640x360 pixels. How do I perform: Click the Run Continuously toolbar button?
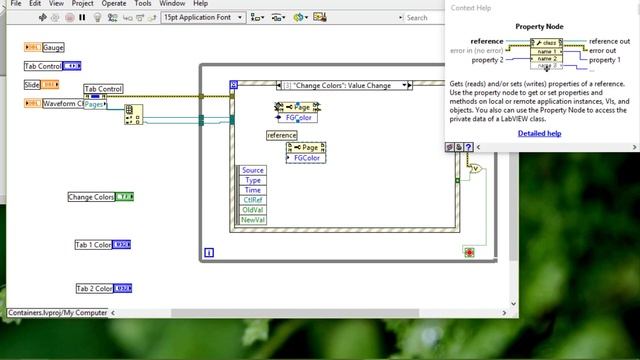point(55,18)
